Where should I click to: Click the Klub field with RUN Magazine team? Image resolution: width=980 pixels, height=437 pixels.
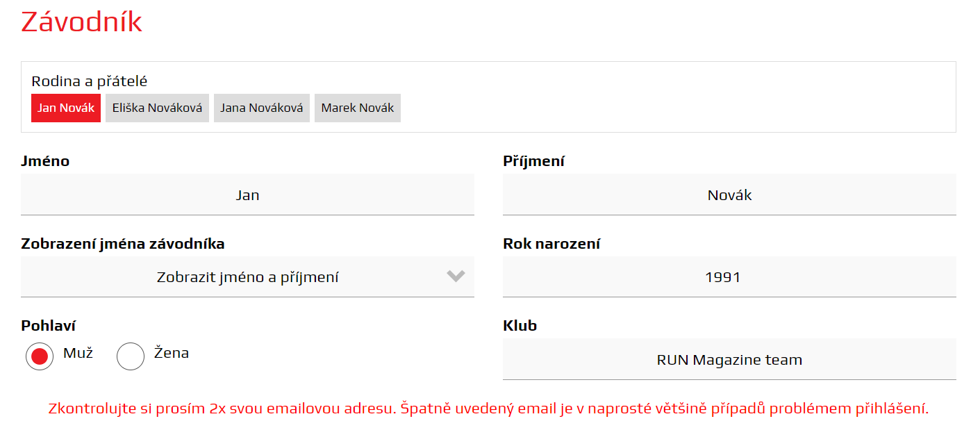click(729, 360)
